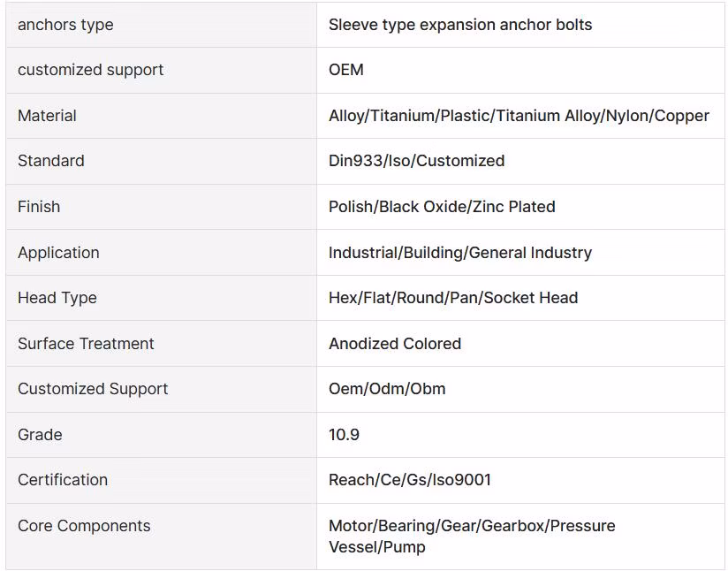Screen dimensions: 728x571
Task: Click the Standard row label
Action: tap(51, 161)
